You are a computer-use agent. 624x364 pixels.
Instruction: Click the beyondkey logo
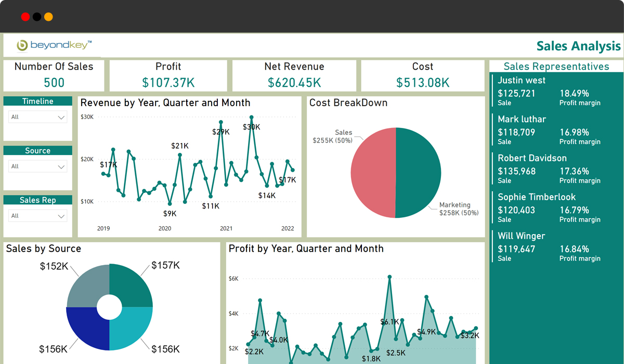click(52, 45)
